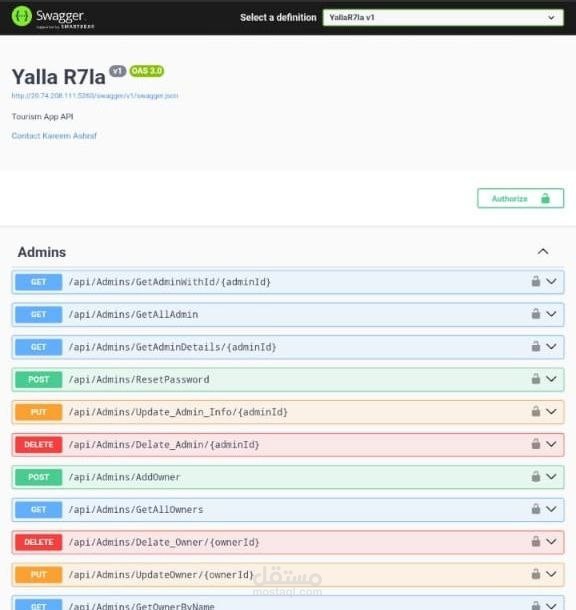
Task: Click lock icon on AddOwner endpoint
Action: 536,476
